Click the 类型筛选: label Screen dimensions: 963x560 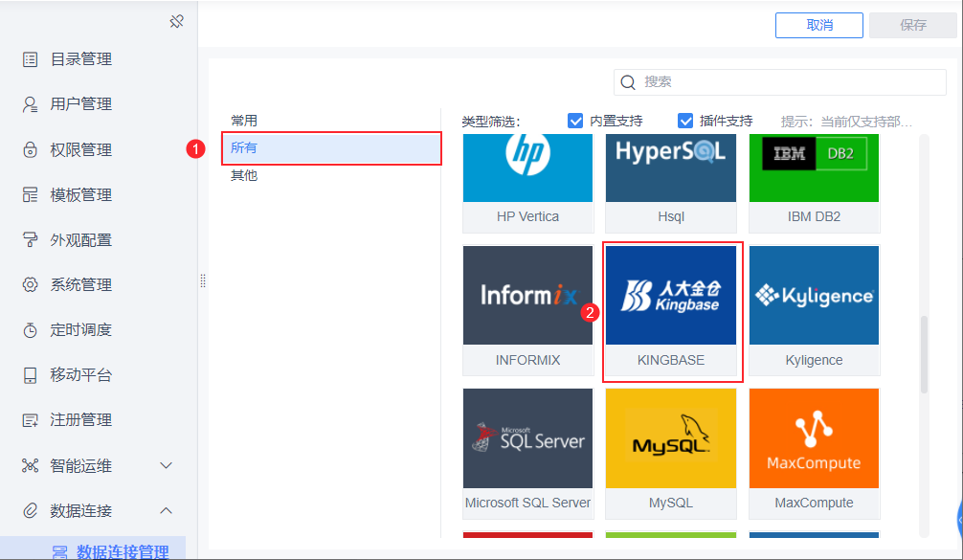point(491,122)
